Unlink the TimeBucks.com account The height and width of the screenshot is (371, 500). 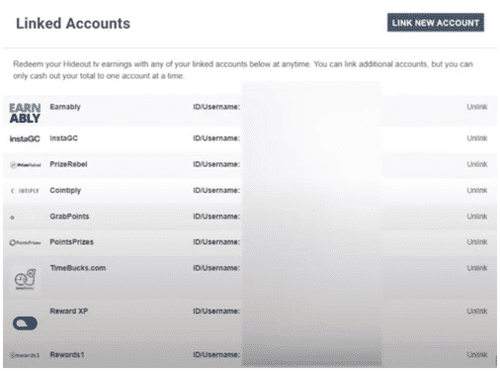(477, 268)
